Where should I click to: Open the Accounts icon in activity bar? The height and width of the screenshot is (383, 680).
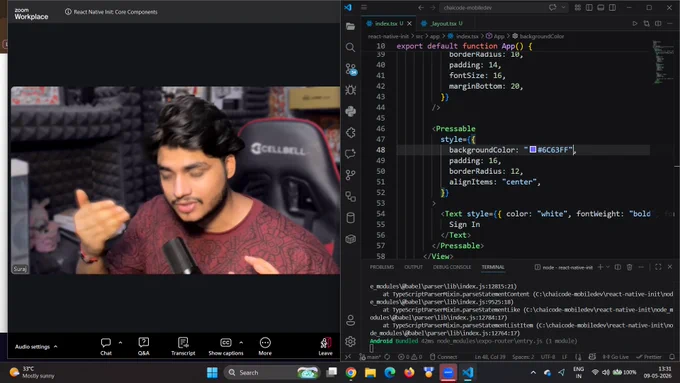coord(350,321)
